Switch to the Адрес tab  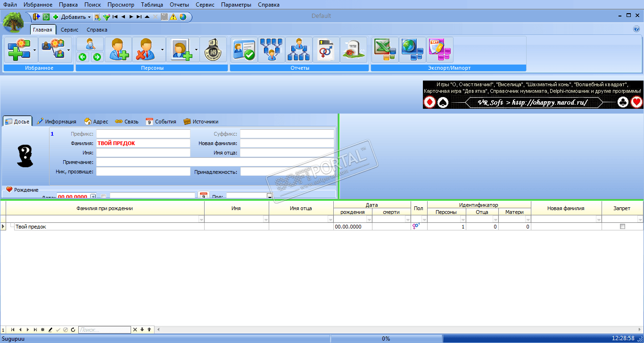(x=96, y=122)
